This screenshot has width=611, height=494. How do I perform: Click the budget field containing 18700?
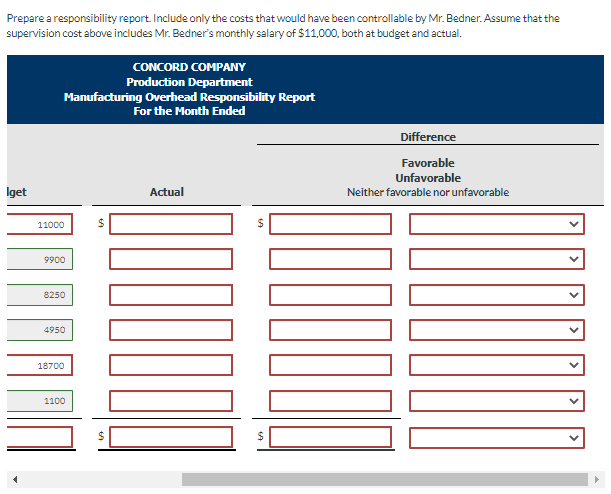pos(40,365)
